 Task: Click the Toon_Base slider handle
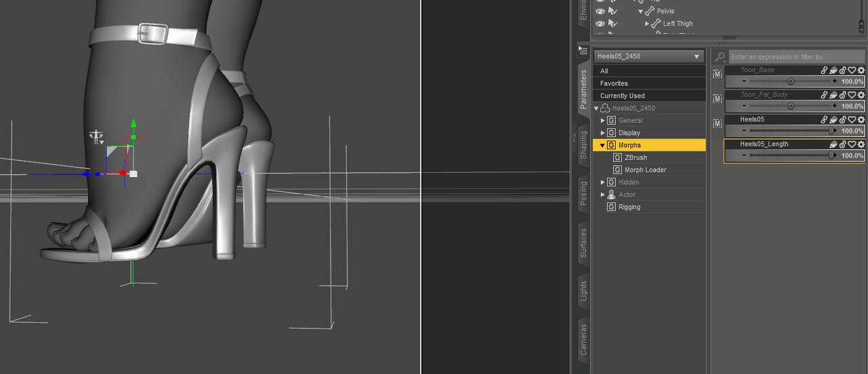pyautogui.click(x=791, y=81)
